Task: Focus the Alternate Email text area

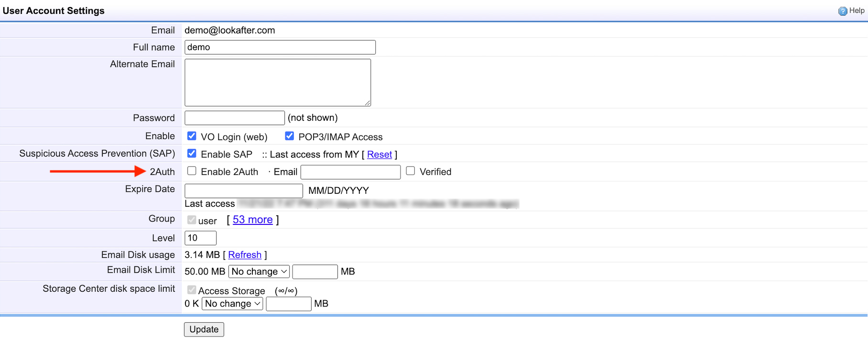Action: [277, 82]
